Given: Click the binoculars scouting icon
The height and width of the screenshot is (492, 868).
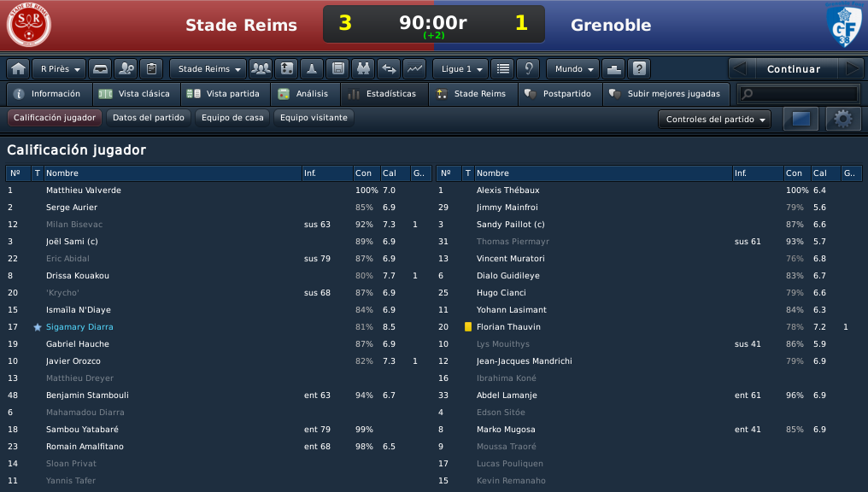Looking at the screenshot, I should point(363,69).
